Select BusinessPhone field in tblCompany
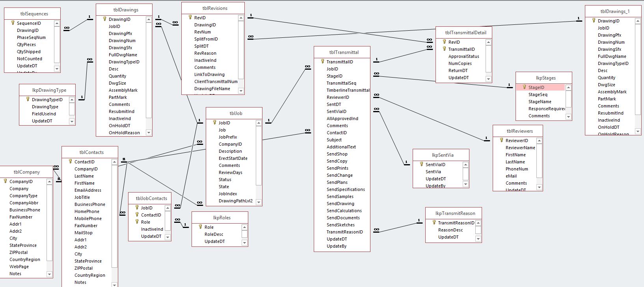The image size is (644, 287). (24, 210)
